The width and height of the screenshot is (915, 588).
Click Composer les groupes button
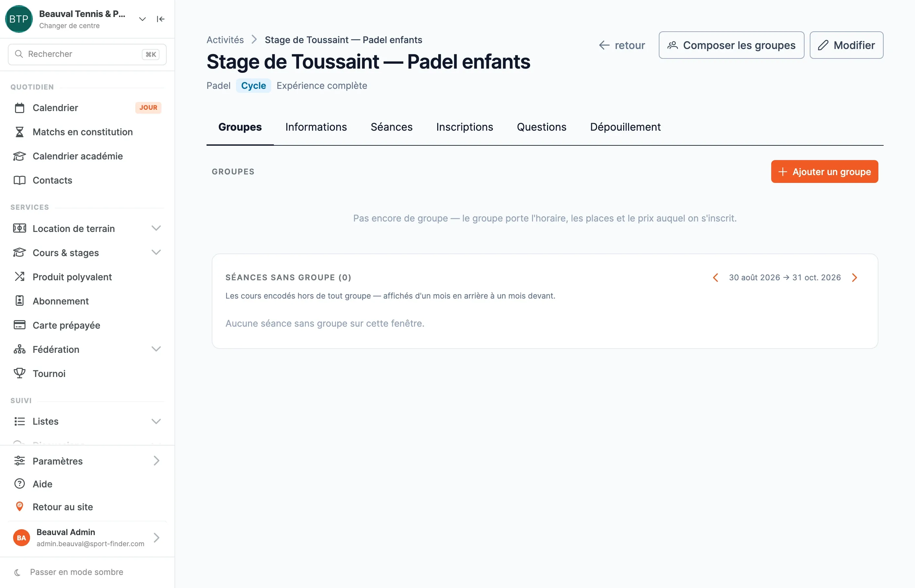[731, 45]
